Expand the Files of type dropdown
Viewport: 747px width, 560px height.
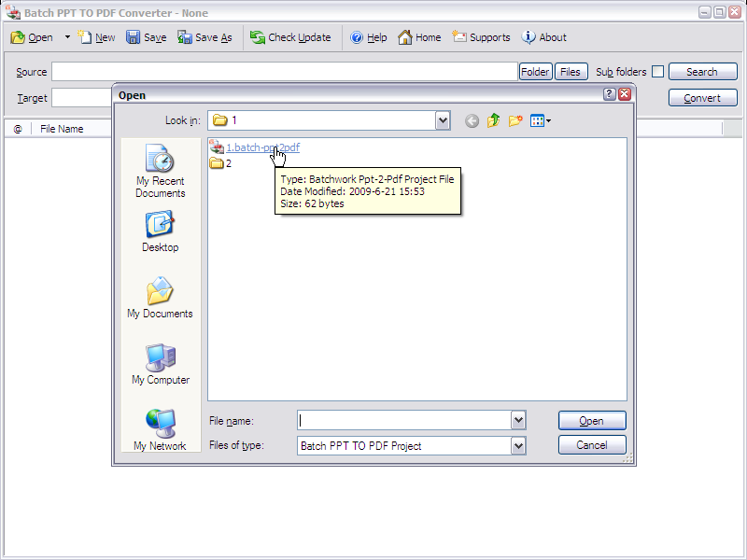(x=518, y=446)
